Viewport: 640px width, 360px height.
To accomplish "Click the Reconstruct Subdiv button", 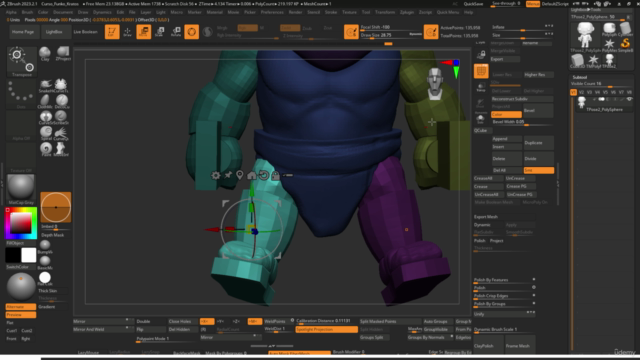I will pyautogui.click(x=522, y=99).
